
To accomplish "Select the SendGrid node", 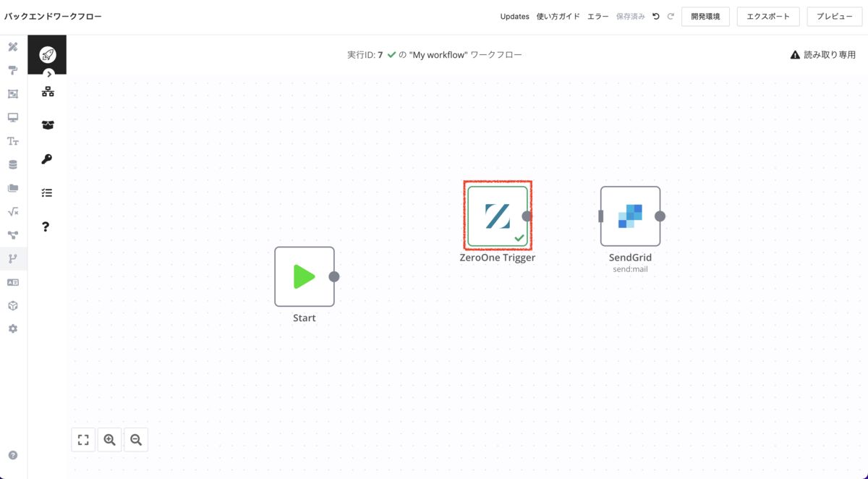I will point(630,216).
